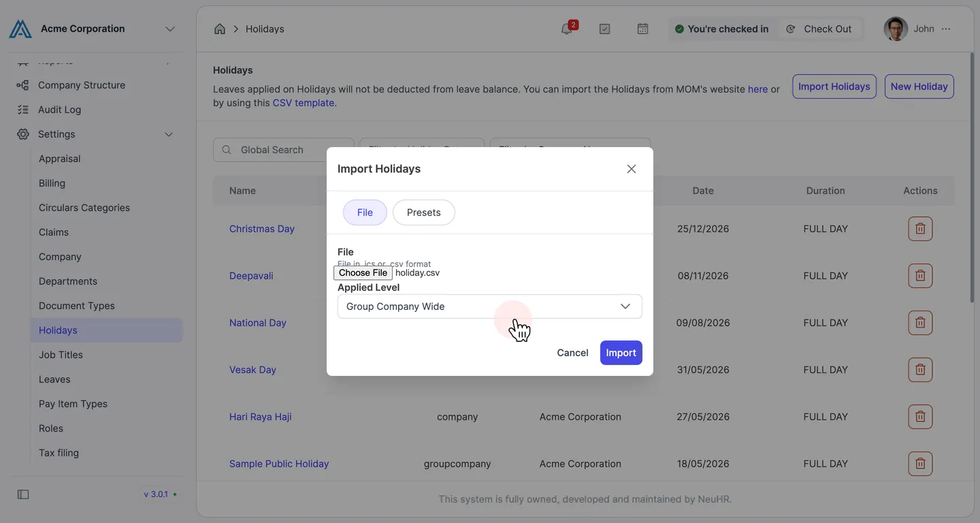Click the Date column header
Viewport: 980px width, 523px height.
(x=703, y=191)
